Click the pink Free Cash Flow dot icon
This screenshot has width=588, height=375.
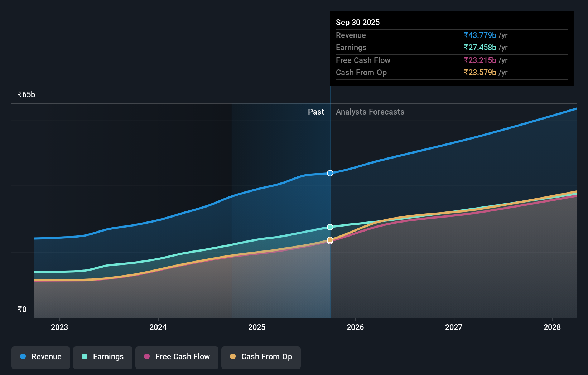click(x=147, y=357)
